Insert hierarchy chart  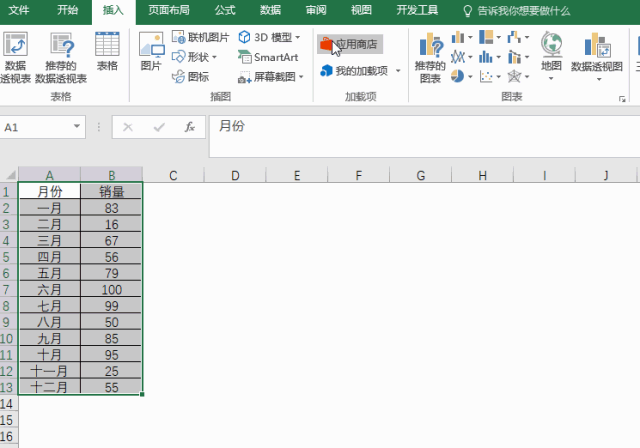tap(490, 37)
